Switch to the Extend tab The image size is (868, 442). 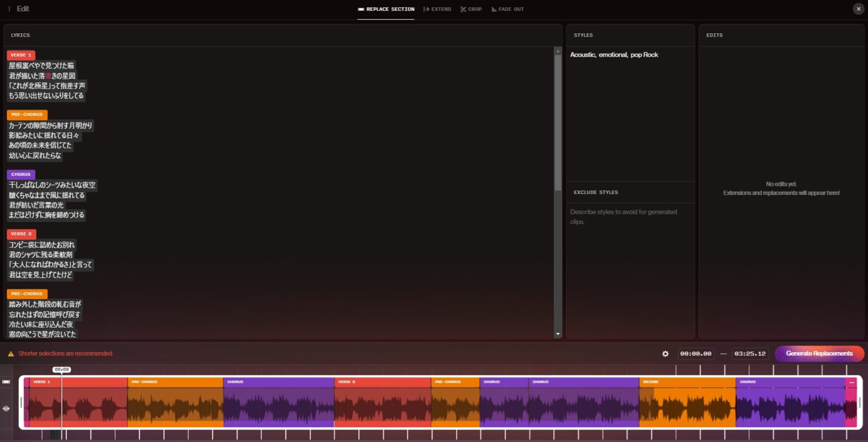(x=437, y=9)
